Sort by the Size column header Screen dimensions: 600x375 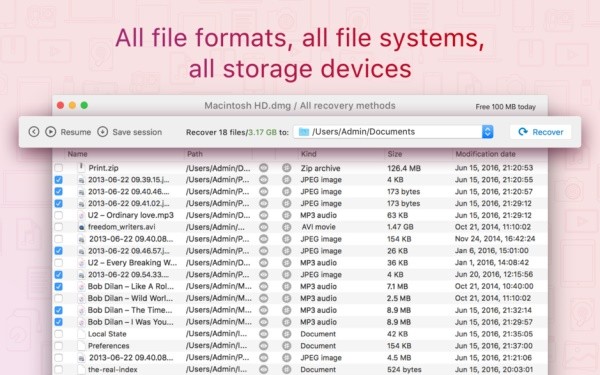click(x=395, y=154)
